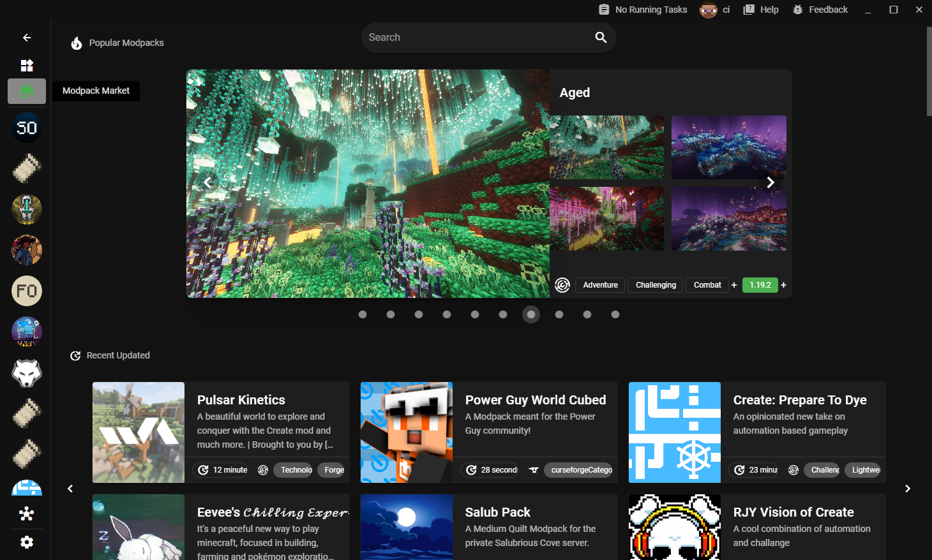Open the Create: Prepare To Dye modpack
Image resolution: width=932 pixels, height=560 pixels.
click(x=757, y=432)
